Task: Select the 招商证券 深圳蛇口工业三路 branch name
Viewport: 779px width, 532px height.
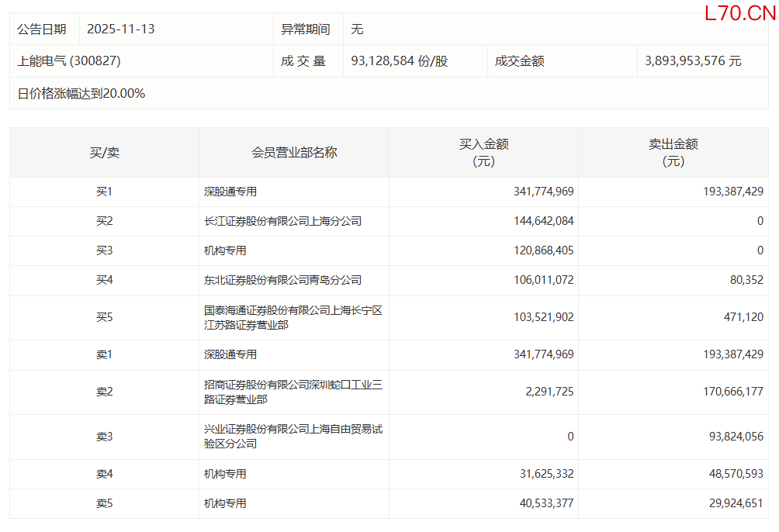Action: 293,392
